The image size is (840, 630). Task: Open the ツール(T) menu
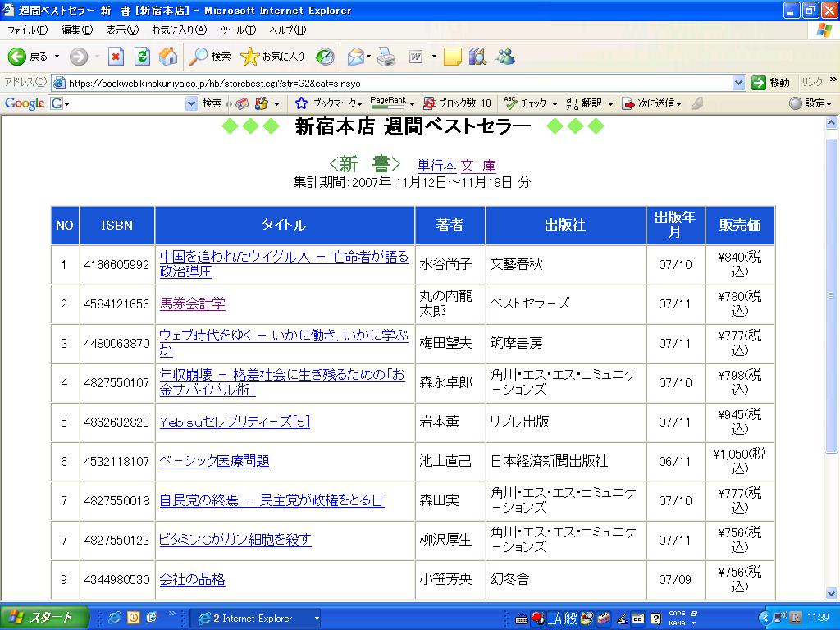coord(238,30)
